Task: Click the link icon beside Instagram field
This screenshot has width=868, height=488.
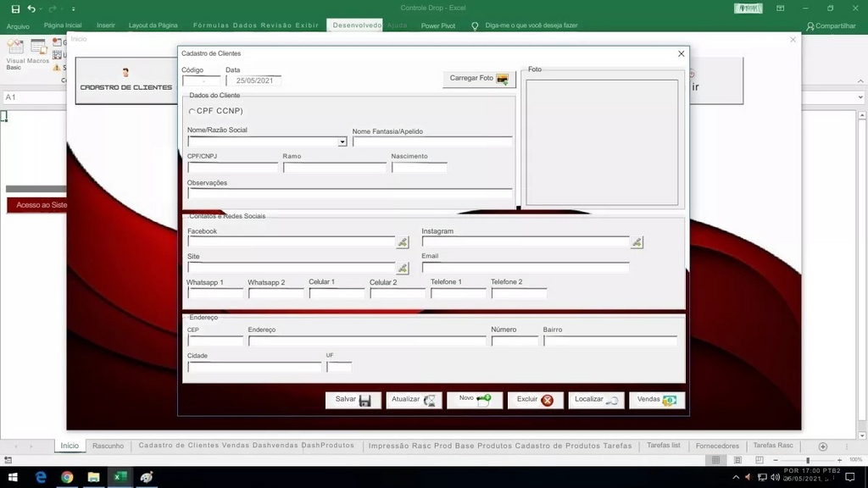Action: pos(637,242)
